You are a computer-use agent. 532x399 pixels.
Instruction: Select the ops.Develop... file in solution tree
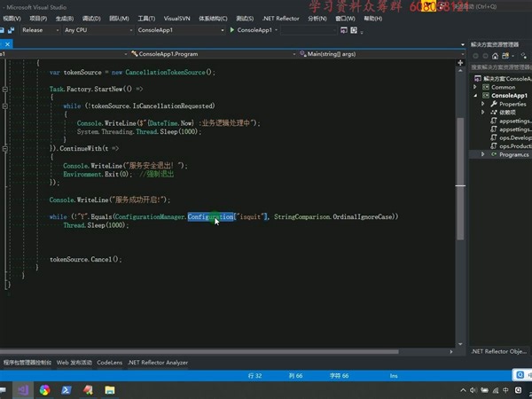[x=515, y=137]
